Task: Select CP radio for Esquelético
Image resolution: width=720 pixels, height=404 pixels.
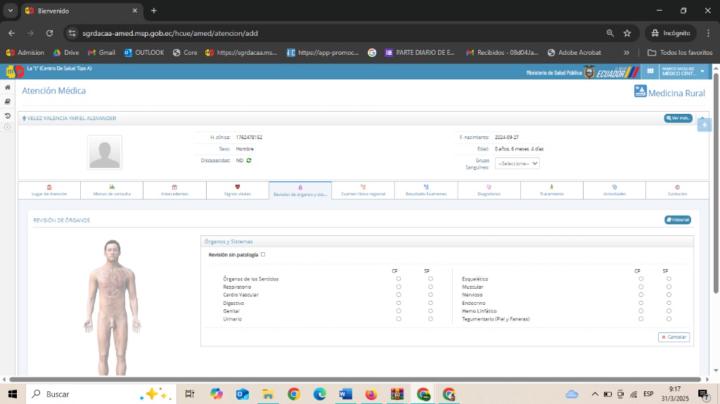Action: click(641, 279)
